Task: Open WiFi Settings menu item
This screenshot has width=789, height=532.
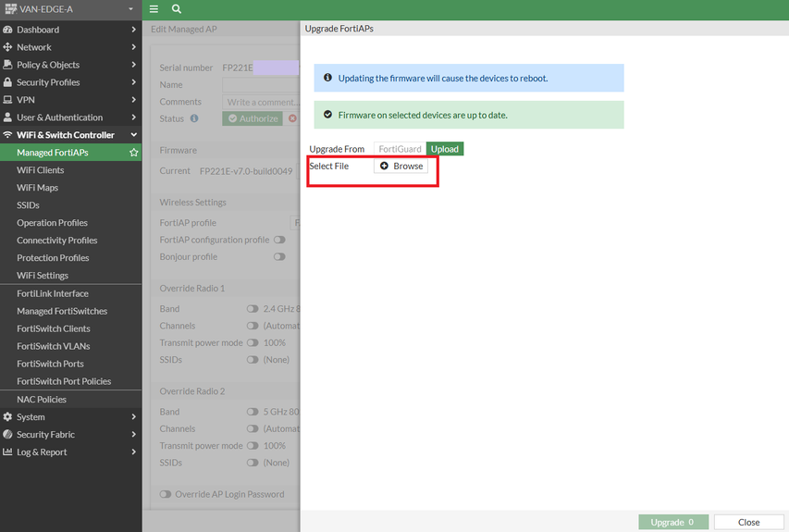Action: pyautogui.click(x=70, y=276)
